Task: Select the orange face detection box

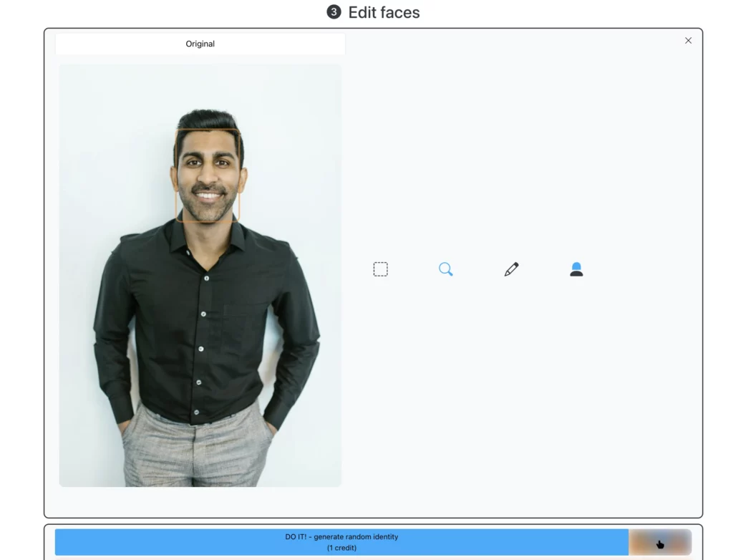Action: (x=177, y=175)
